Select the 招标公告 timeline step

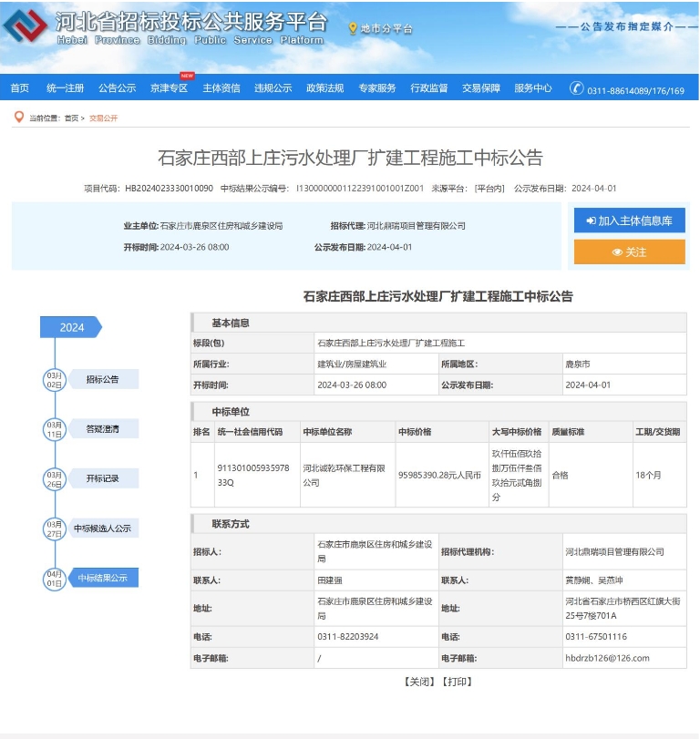[102, 379]
